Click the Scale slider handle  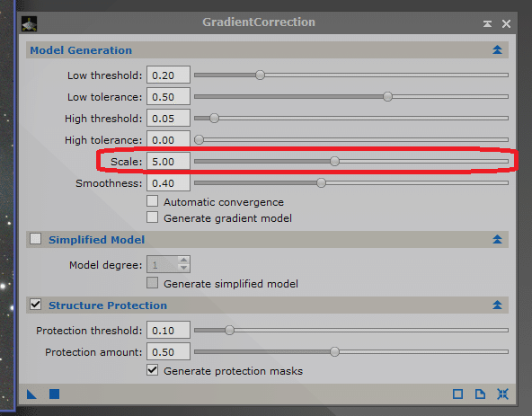(x=334, y=161)
